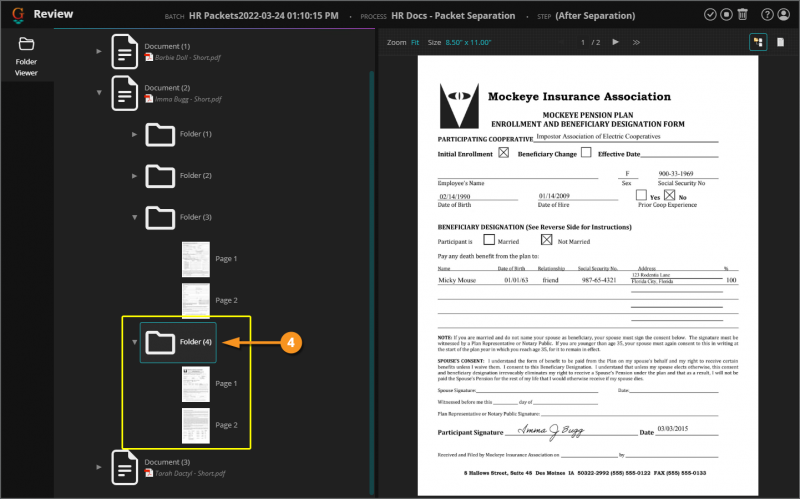Viewport: 800px width, 499px height.
Task: Select the Document (2) document icon
Action: (124, 93)
